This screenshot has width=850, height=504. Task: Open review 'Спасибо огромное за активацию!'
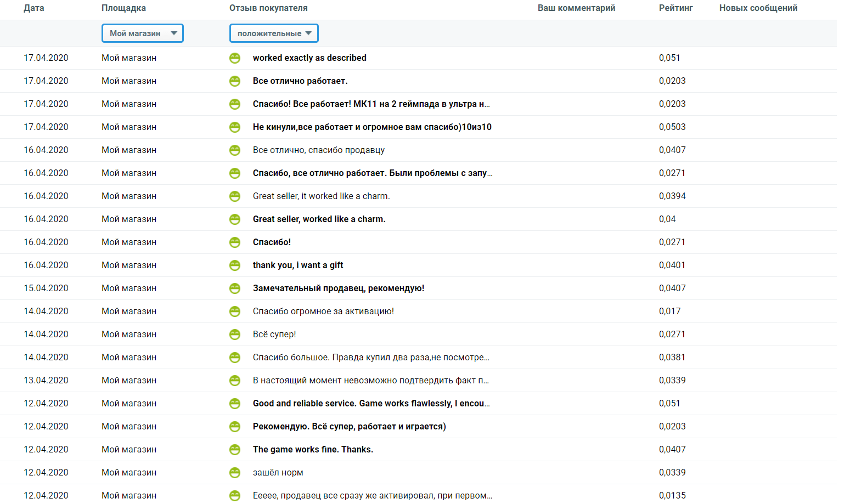pos(323,312)
